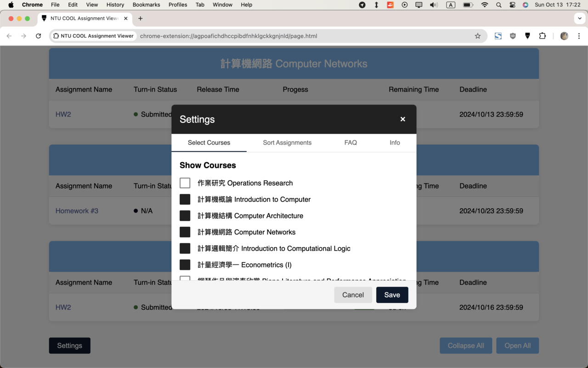Open the HW2 assignment link for Computer Networks
The image size is (588, 368).
click(x=63, y=114)
